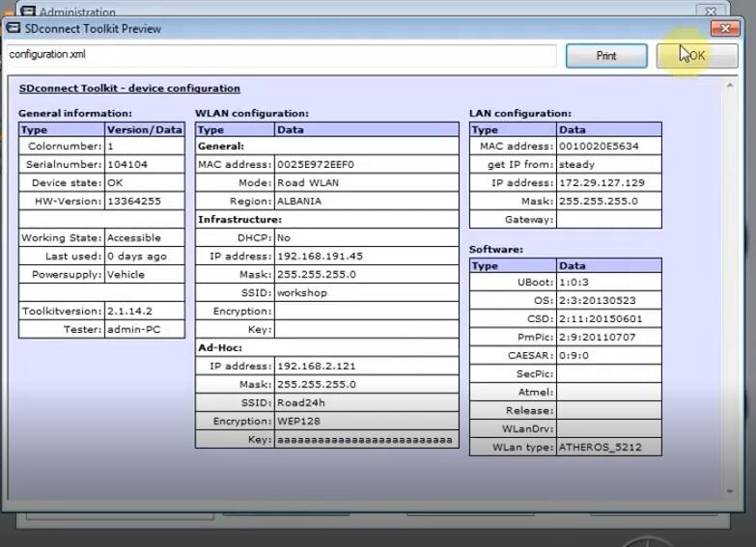The height and width of the screenshot is (547, 756).
Task: Click the Colornumber label
Action: pyautogui.click(x=65, y=146)
